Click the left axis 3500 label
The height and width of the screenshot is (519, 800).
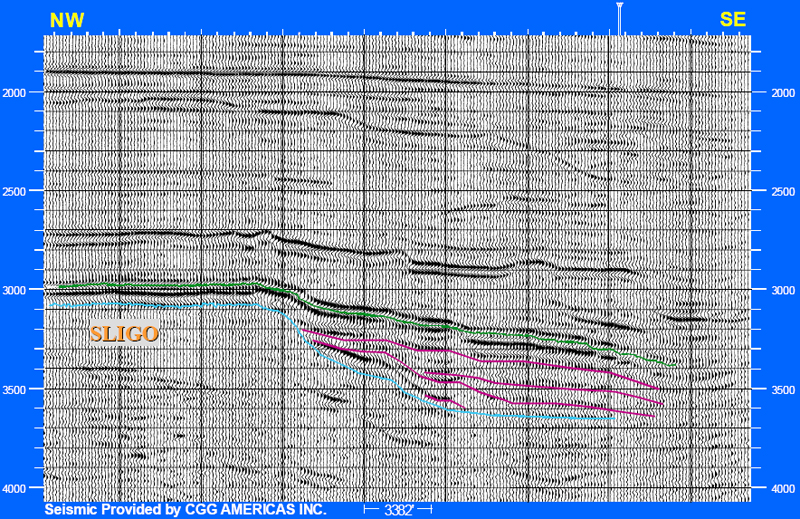14,390
